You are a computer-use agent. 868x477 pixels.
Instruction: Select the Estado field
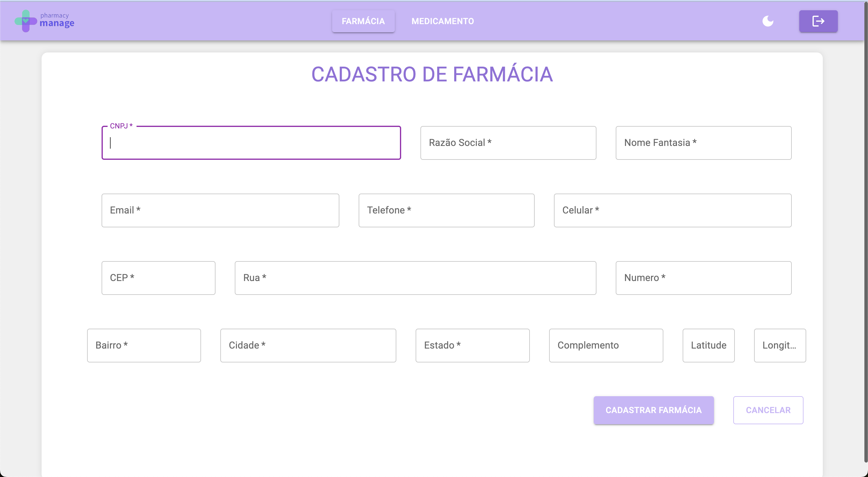coord(472,345)
